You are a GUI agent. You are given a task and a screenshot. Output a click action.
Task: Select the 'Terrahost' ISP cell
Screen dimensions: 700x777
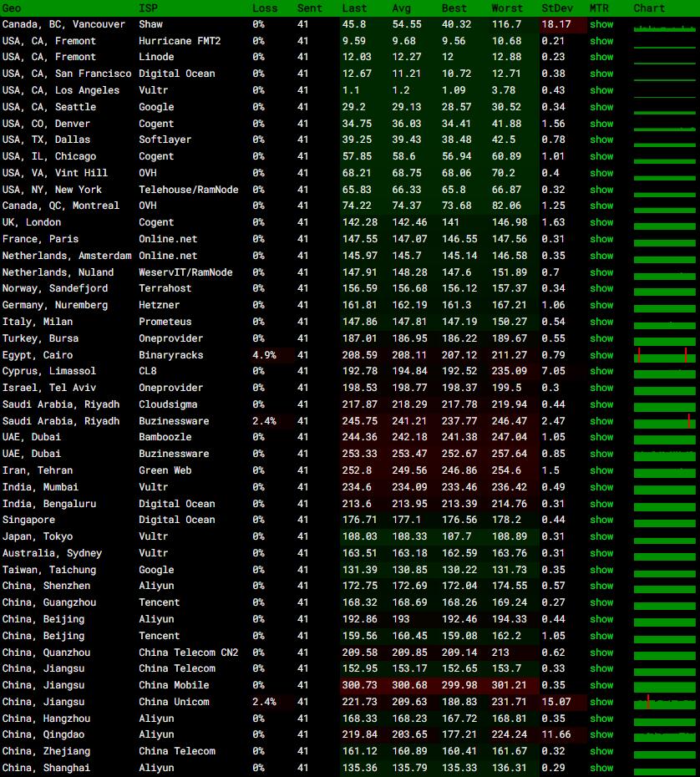[x=165, y=288]
